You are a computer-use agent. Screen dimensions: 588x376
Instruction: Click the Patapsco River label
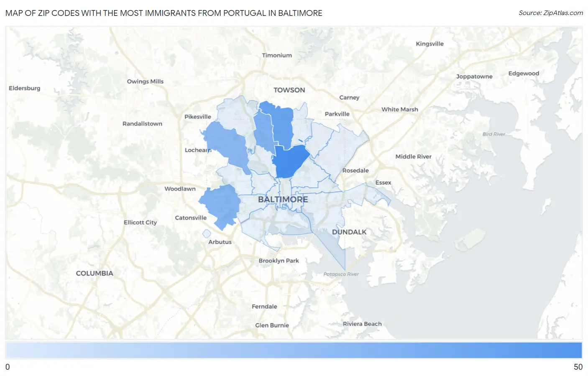[x=341, y=274]
